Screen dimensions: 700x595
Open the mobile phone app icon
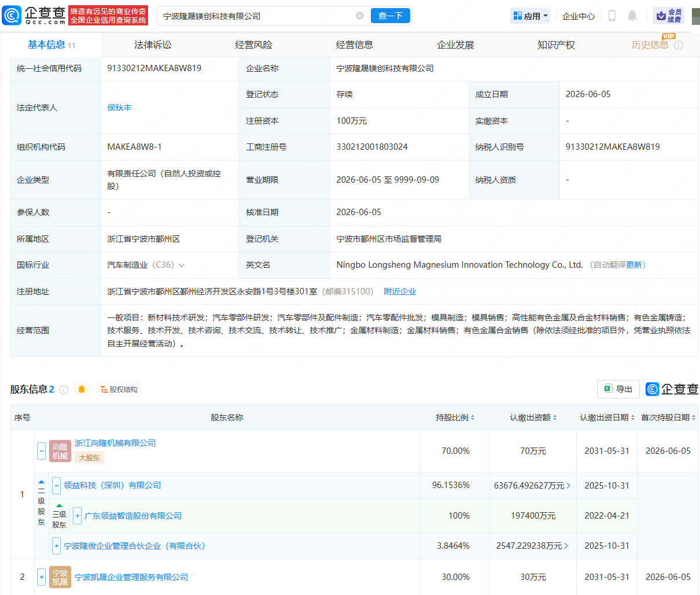(x=612, y=16)
